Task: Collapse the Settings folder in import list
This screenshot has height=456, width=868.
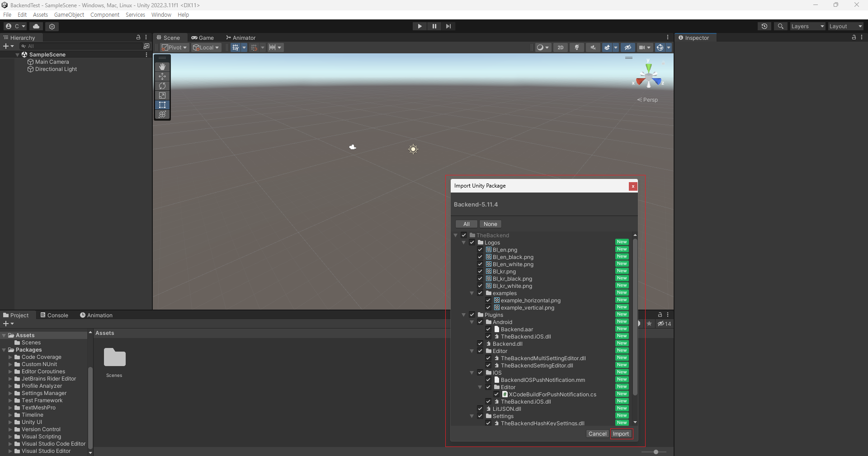Action: (x=472, y=416)
